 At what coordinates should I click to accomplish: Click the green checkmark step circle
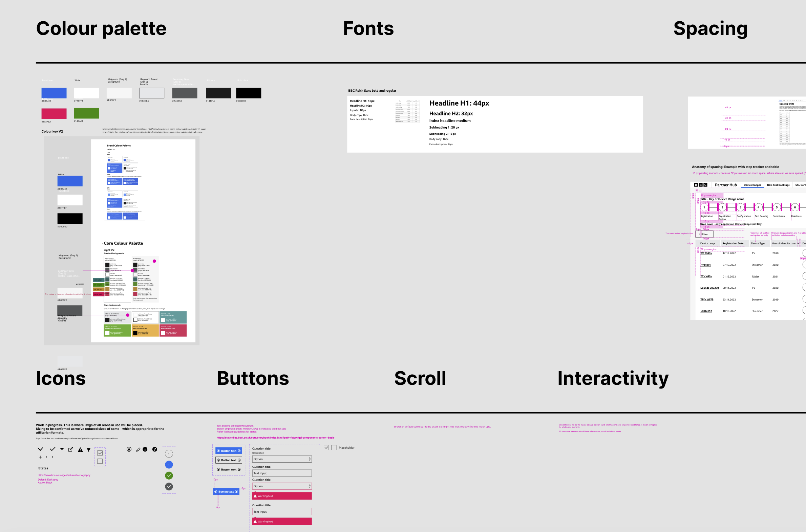click(169, 475)
